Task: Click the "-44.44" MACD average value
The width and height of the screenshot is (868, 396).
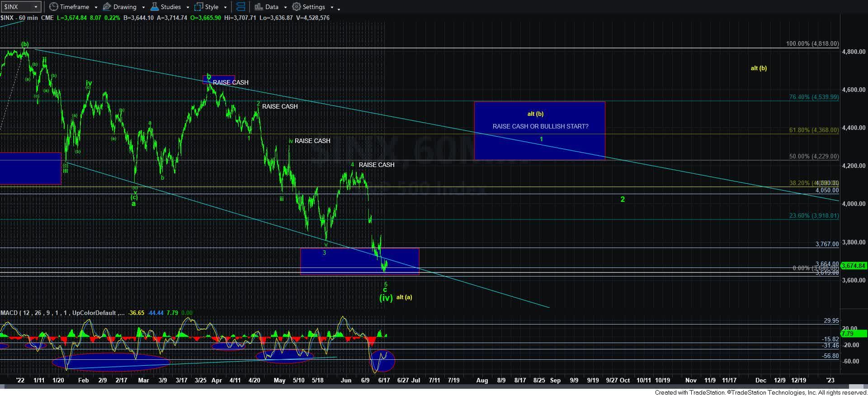Action: [156, 313]
